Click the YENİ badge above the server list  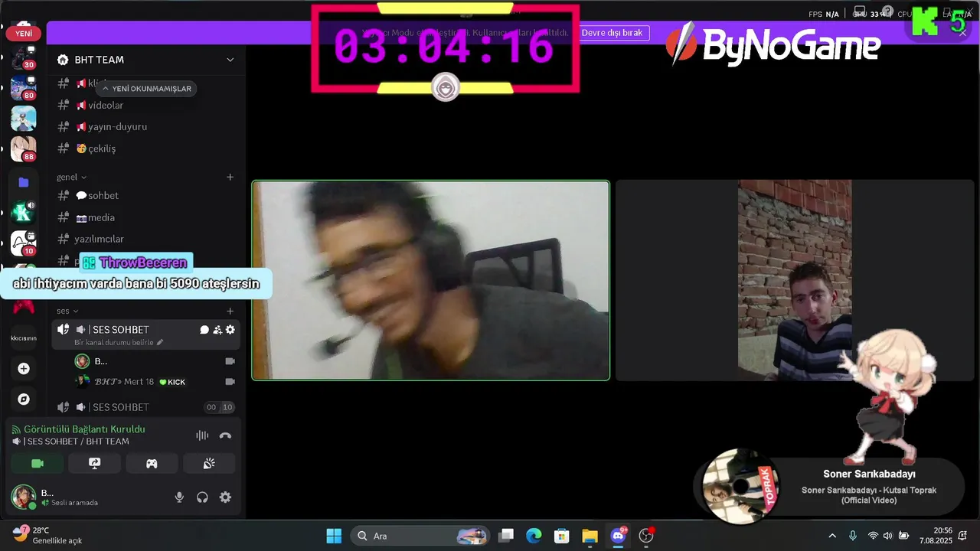click(23, 34)
